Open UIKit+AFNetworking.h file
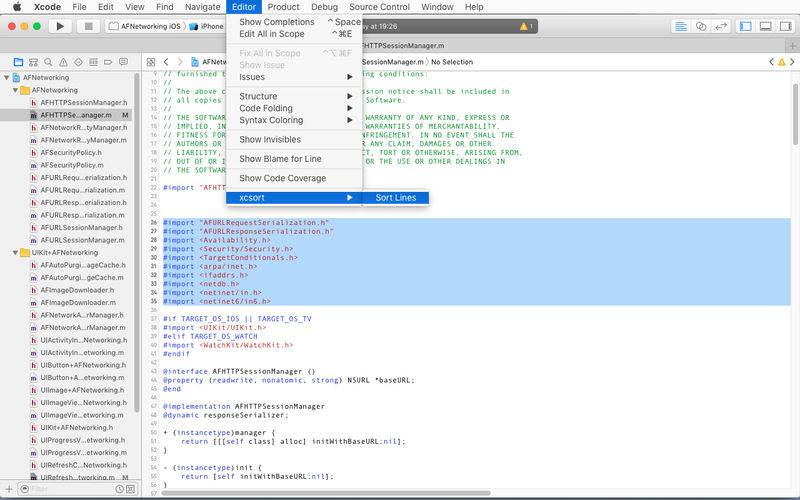The width and height of the screenshot is (800, 500). [77, 428]
